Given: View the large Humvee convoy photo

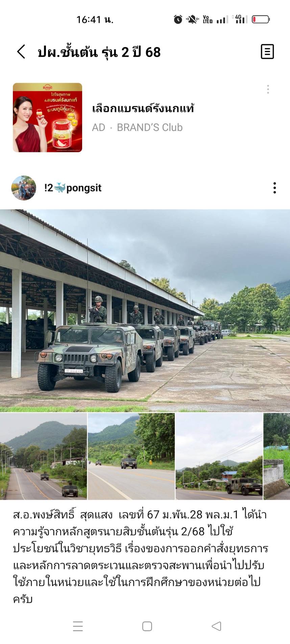Looking at the screenshot, I should [145, 311].
